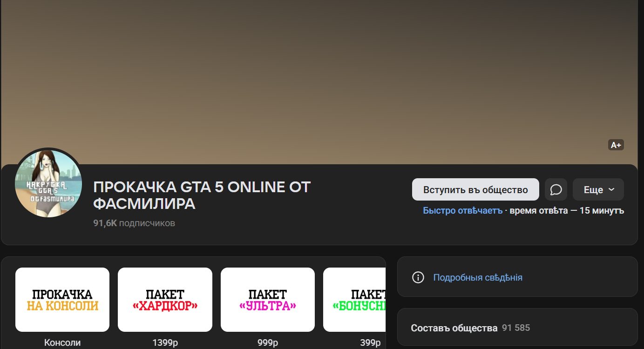The width and height of the screenshot is (644, 349).
Task: Open the message bubble icon button
Action: 556,189
